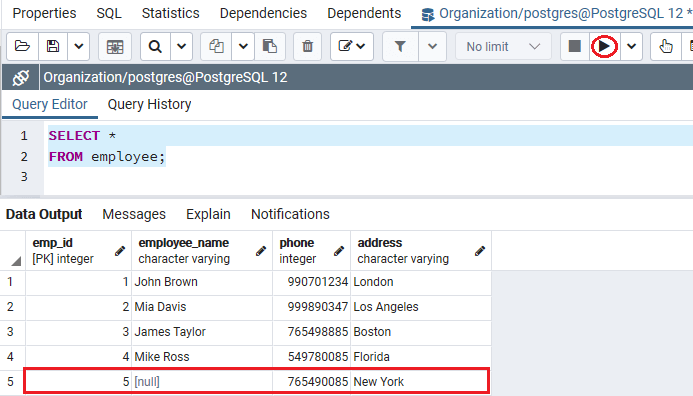This screenshot has height=396, width=693.
Task: Click the John Brown cell
Action: pos(202,282)
